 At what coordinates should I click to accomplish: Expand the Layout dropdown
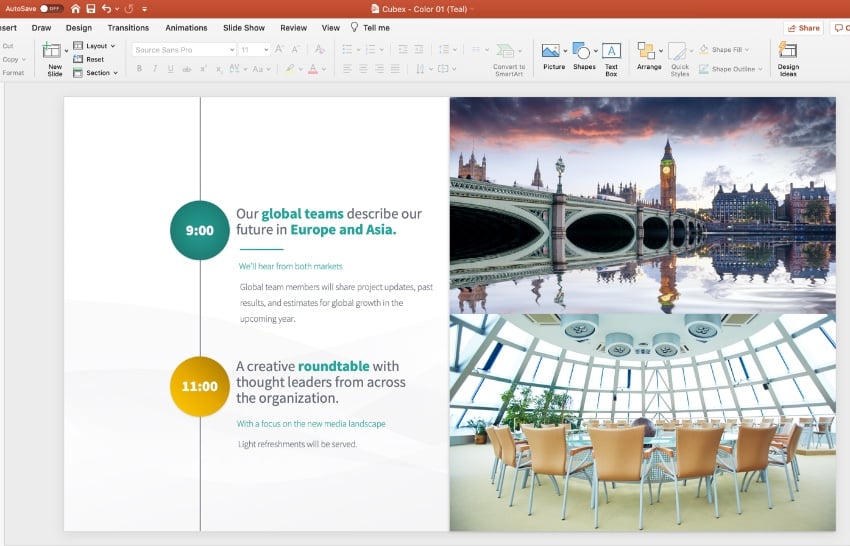pyautogui.click(x=98, y=46)
